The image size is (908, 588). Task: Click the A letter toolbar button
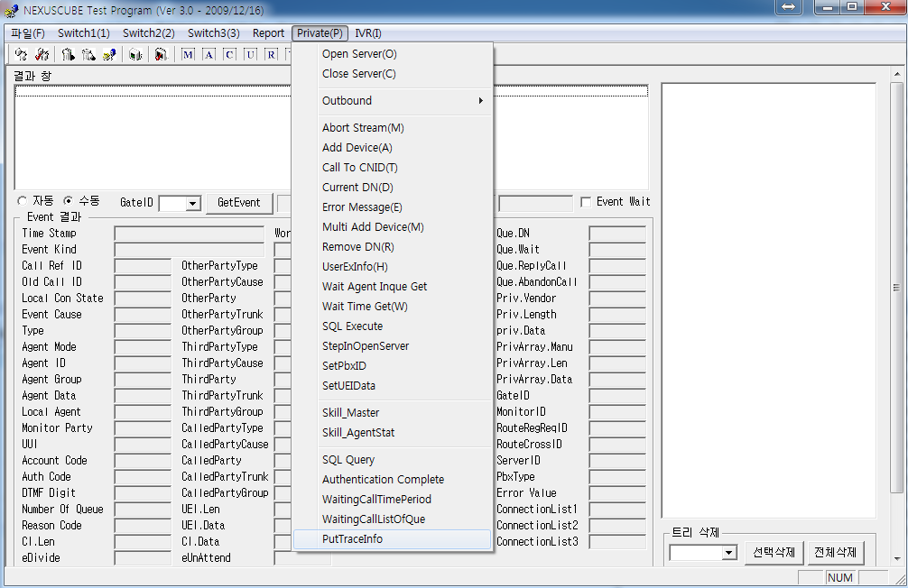tap(208, 54)
